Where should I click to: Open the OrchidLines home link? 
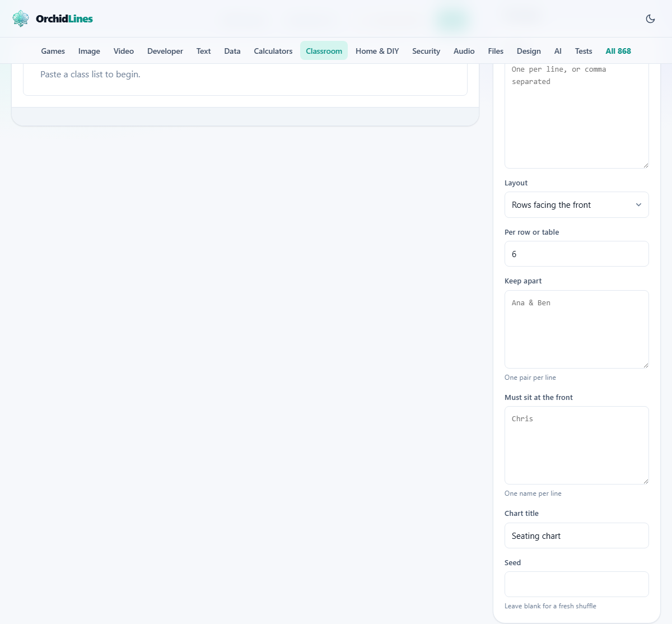[x=53, y=18]
